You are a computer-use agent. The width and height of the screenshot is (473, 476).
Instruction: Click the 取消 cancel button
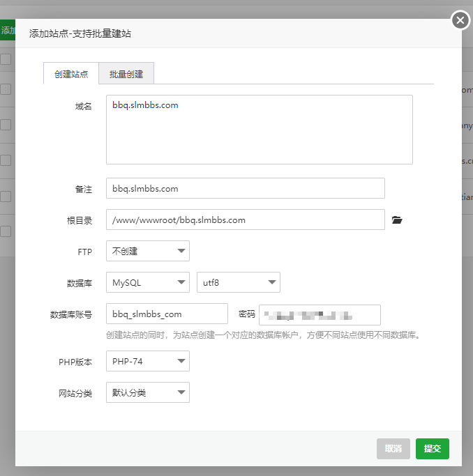(393, 448)
